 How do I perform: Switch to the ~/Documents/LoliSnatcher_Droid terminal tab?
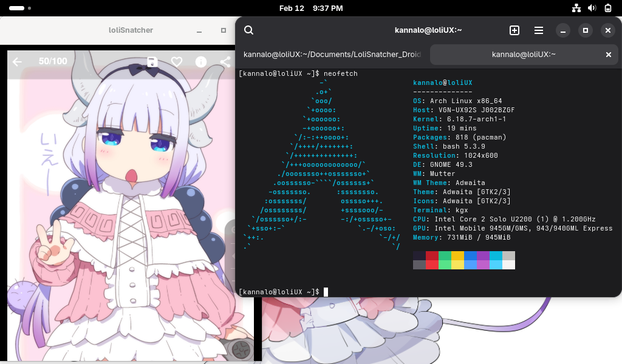[x=332, y=54]
